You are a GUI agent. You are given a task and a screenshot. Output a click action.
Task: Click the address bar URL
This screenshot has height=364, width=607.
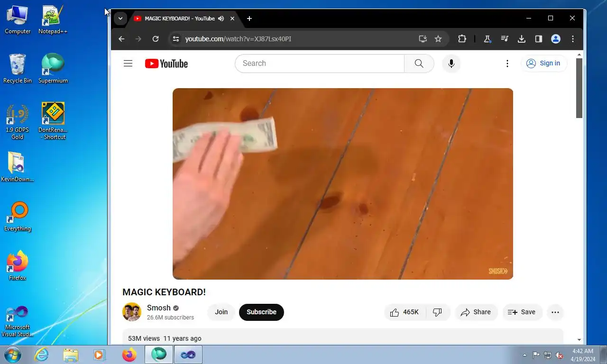238,39
